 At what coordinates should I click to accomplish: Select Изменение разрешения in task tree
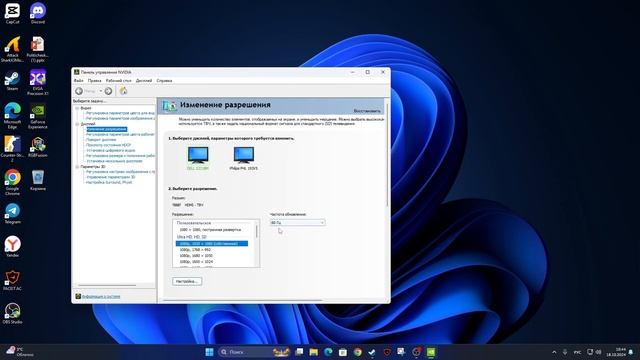pyautogui.click(x=107, y=129)
